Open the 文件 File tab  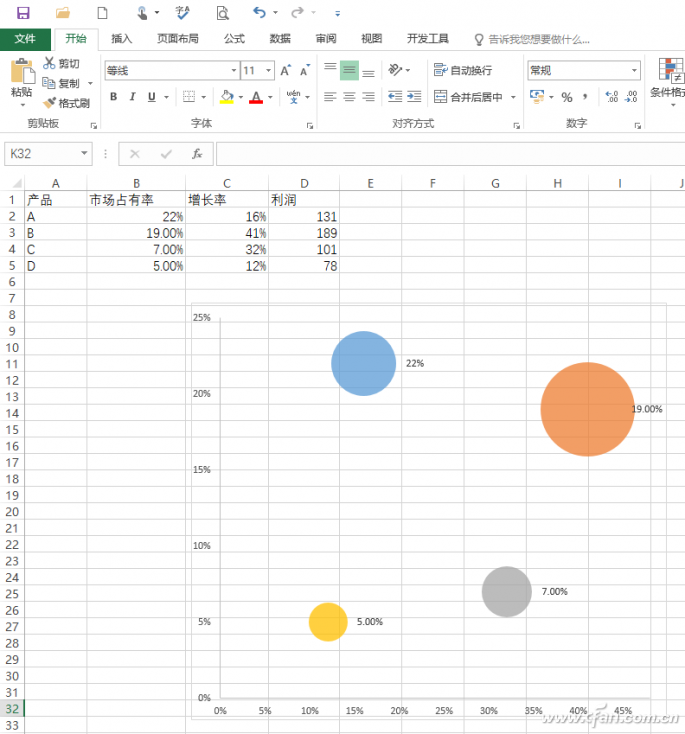pyautogui.click(x=25, y=39)
